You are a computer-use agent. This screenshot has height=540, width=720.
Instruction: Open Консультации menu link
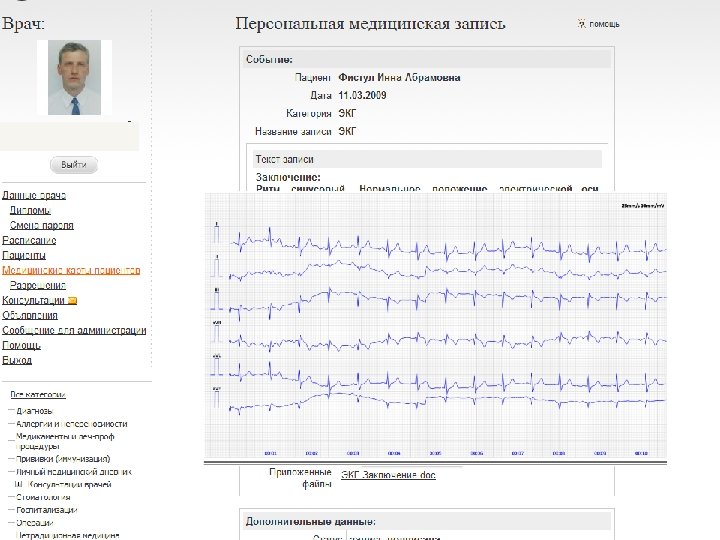click(x=33, y=300)
